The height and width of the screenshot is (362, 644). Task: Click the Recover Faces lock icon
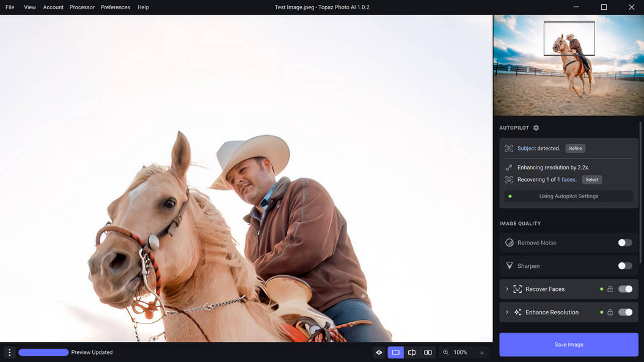tap(610, 289)
